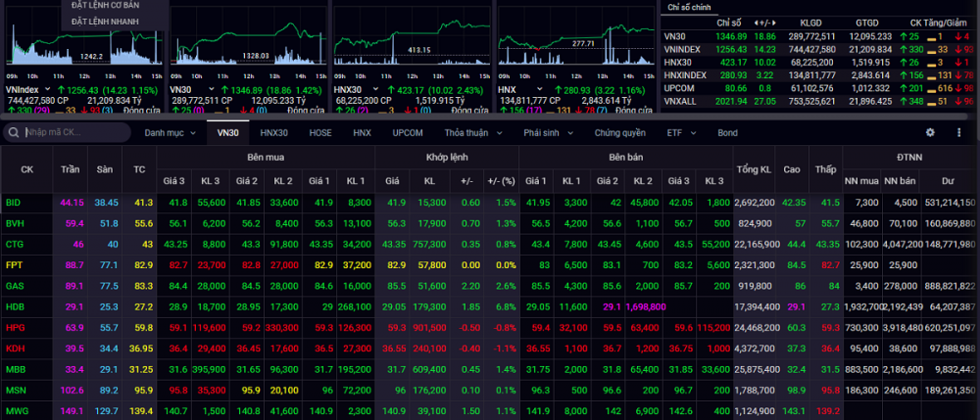Choose 'ĐẶT LỆNH NHANH' menu entry
Viewport: 980px width, 420px height.
pyautogui.click(x=106, y=21)
